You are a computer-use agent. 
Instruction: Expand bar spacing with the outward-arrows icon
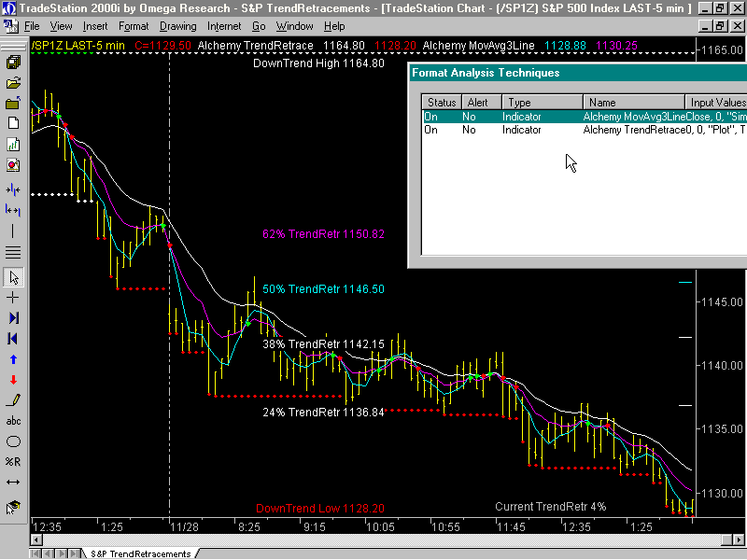tap(13, 209)
